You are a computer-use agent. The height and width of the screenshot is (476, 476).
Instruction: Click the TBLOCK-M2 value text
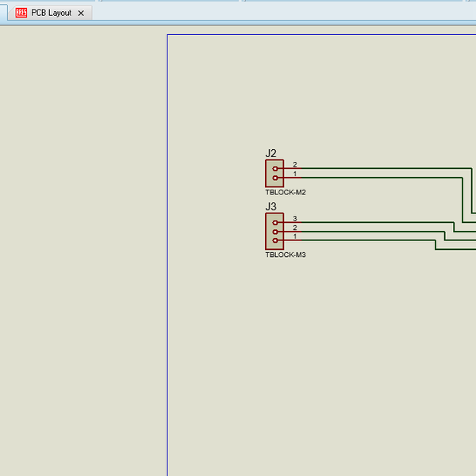[x=286, y=193]
